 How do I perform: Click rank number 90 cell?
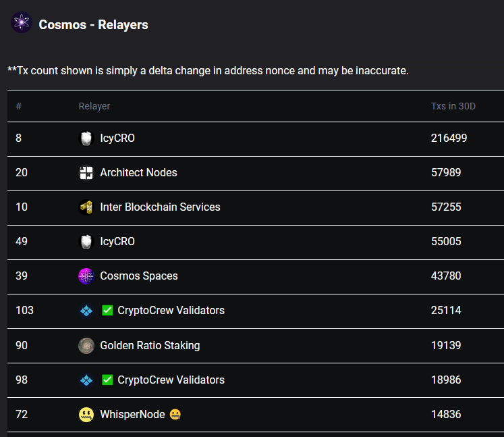[x=22, y=346]
